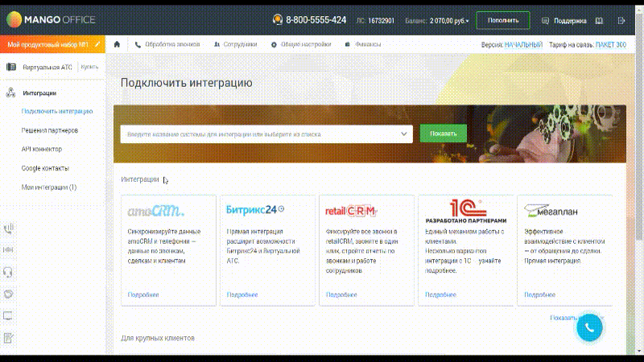Click the floating blue call button
The image size is (644, 362).
[589, 327]
